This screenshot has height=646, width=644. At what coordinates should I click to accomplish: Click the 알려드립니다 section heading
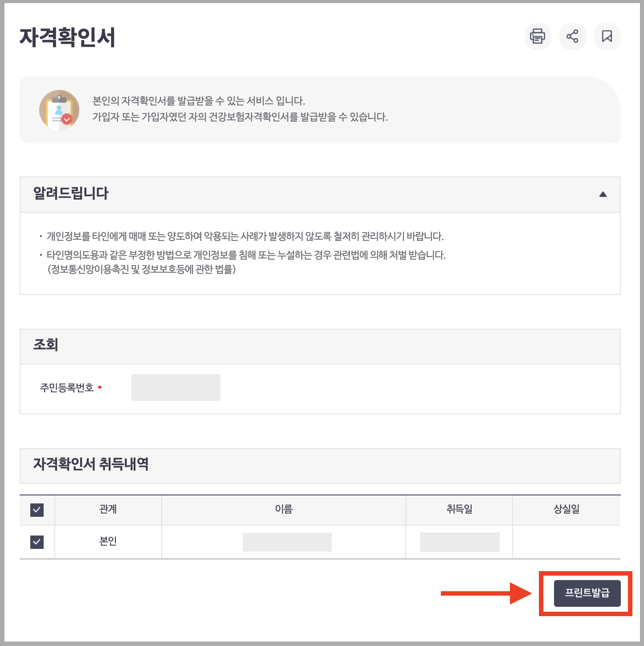coord(71,193)
